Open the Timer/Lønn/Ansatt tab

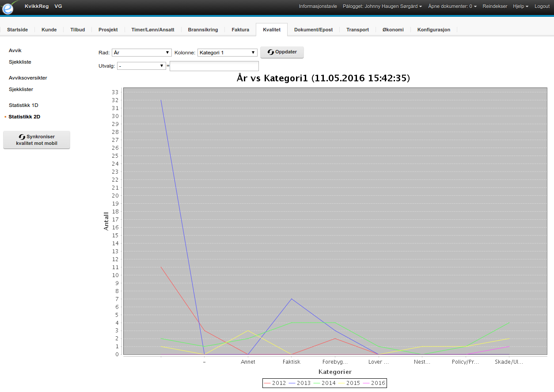coord(153,30)
